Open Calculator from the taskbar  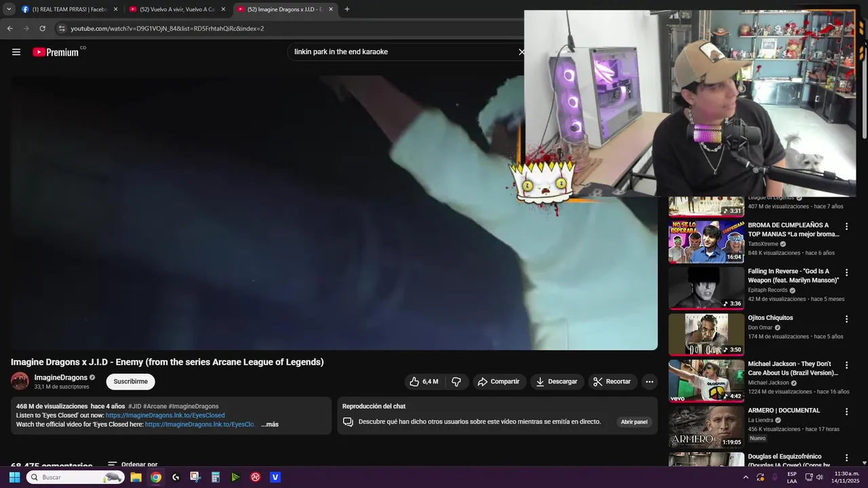click(x=216, y=477)
